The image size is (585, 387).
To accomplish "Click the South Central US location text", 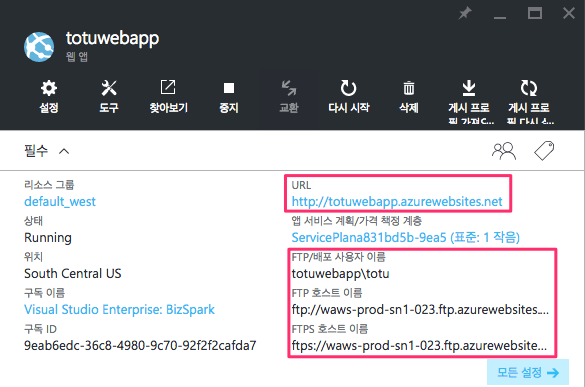I will [73, 274].
